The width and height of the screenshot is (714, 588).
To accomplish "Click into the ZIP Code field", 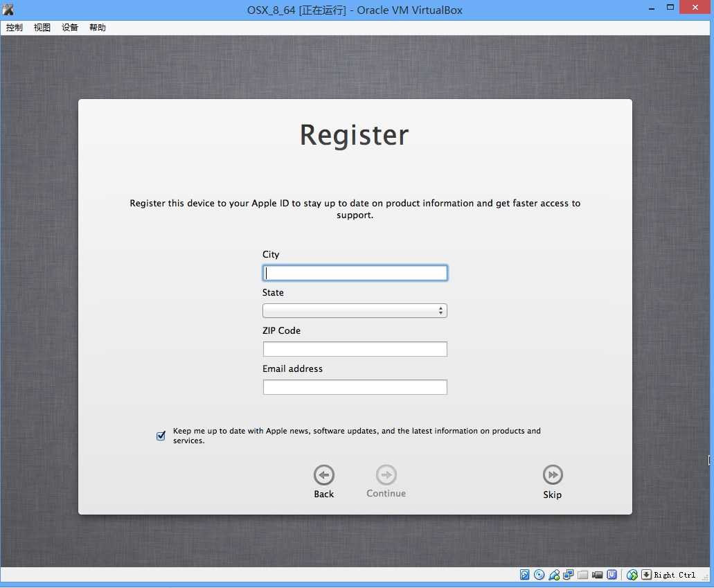I will pyautogui.click(x=355, y=349).
